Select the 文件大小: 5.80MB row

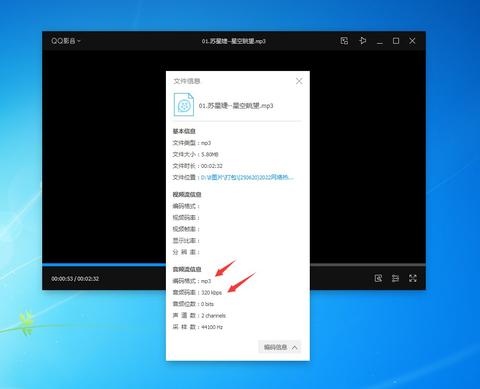click(195, 154)
